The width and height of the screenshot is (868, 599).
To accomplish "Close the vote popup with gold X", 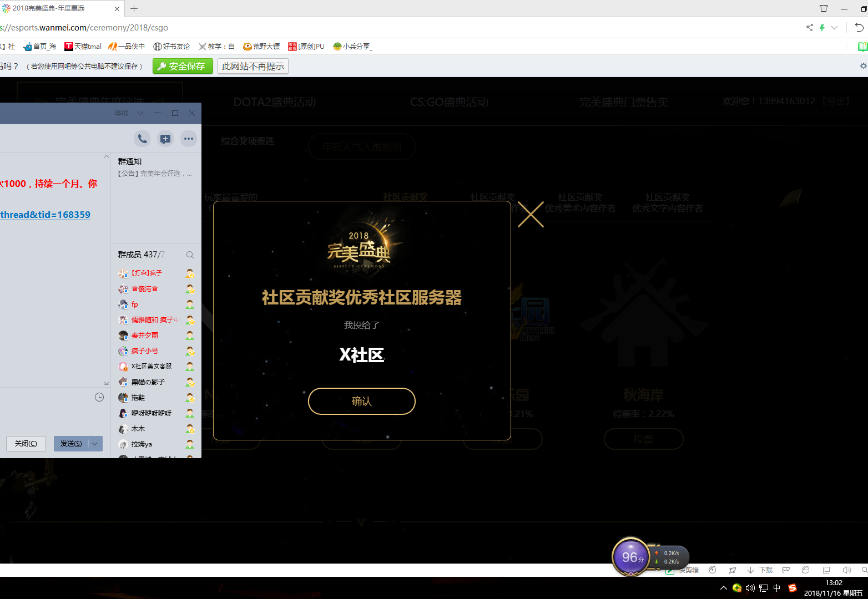I will (531, 215).
